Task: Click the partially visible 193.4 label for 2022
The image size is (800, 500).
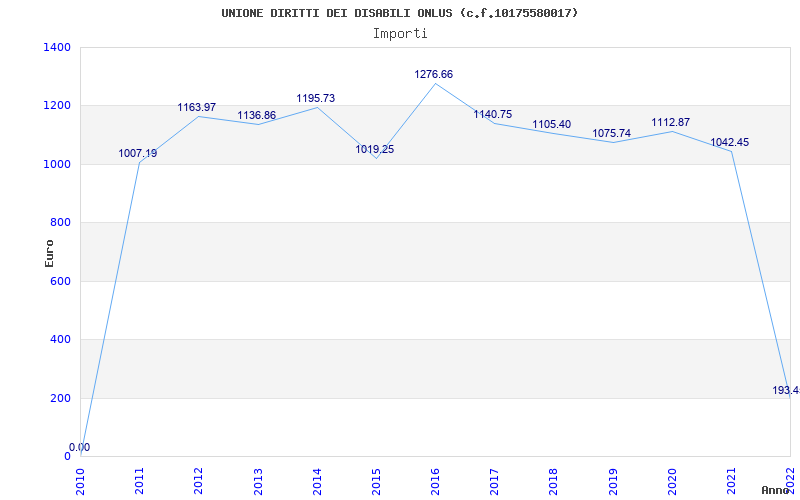Action: 786,390
